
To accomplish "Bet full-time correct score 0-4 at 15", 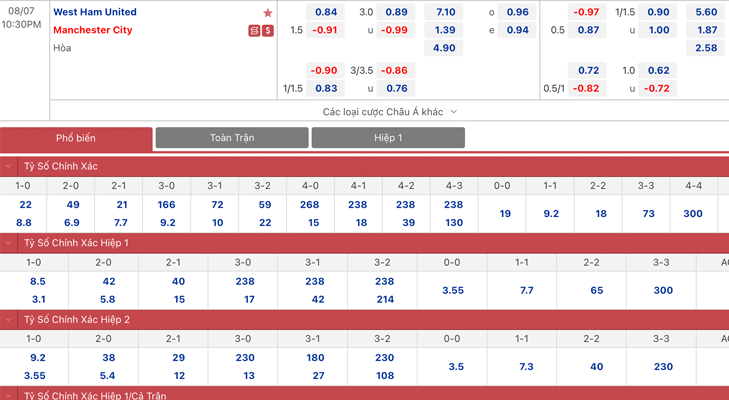I will pyautogui.click(x=313, y=223).
